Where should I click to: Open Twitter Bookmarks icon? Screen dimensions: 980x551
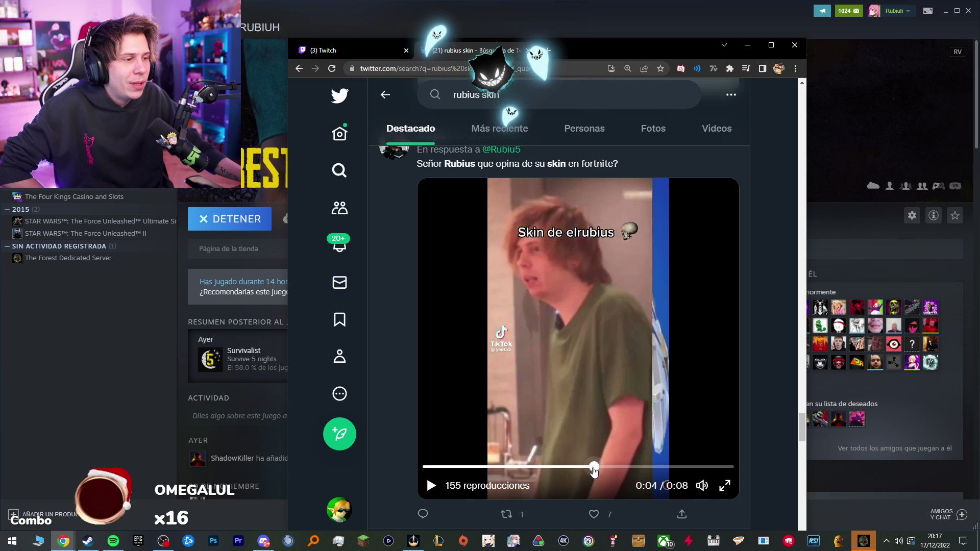pyautogui.click(x=339, y=319)
